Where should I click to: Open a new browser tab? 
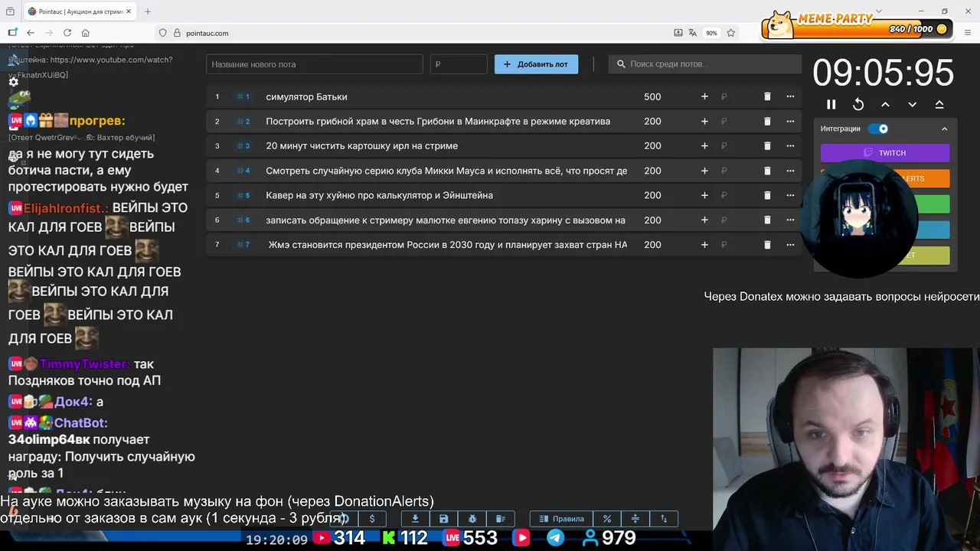(148, 11)
